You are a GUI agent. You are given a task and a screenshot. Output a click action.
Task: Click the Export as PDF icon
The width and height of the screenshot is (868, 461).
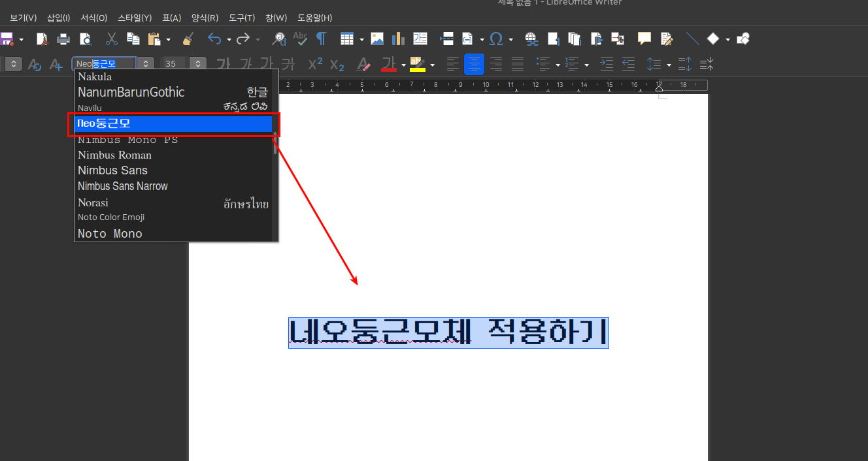[42, 39]
